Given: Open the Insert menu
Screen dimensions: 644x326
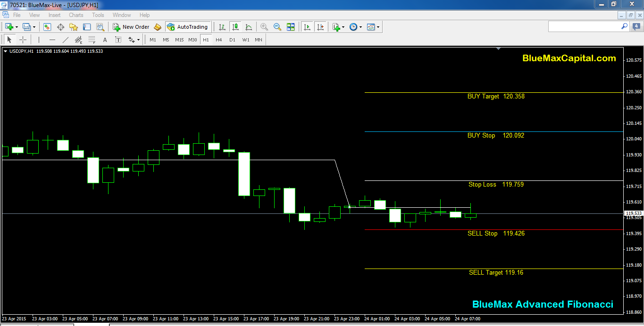Looking at the screenshot, I should coord(55,15).
